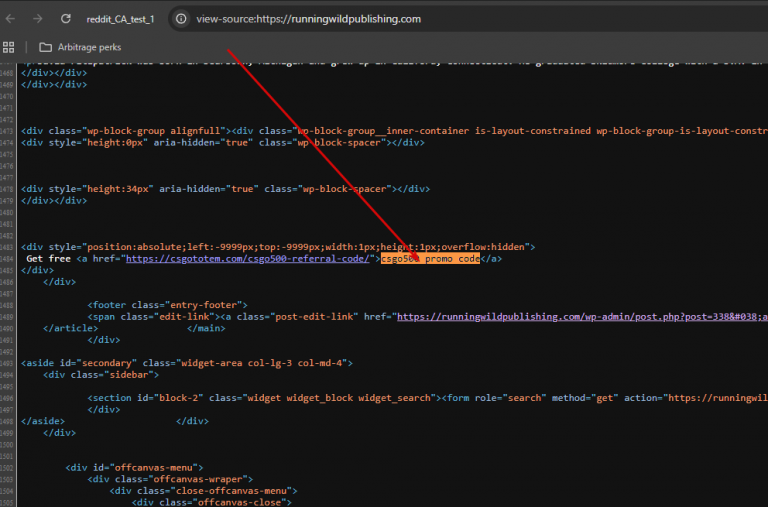Select the "wp-block-group alignfull" class value
768x507 pixels.
[x=154, y=131]
